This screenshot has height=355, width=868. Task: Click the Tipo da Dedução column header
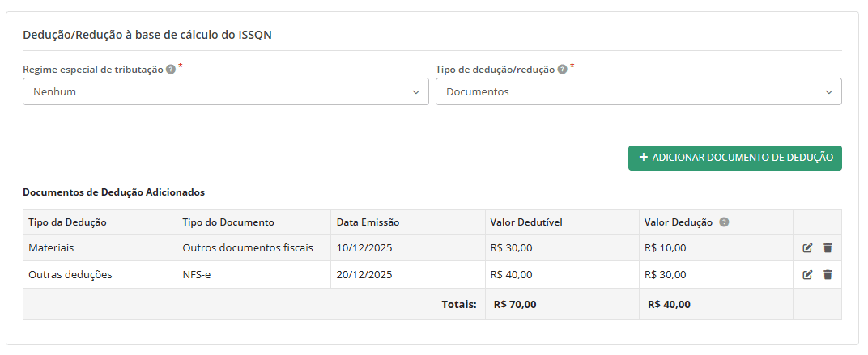pos(67,222)
